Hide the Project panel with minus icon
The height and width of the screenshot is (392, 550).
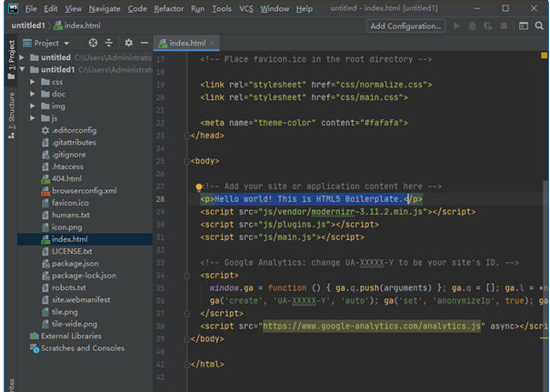tap(145, 43)
